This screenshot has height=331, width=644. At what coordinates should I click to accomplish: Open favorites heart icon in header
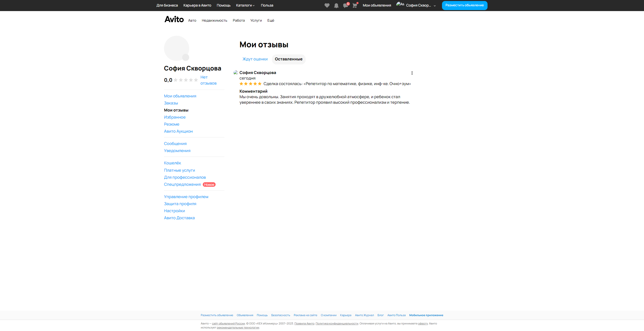pos(327,6)
